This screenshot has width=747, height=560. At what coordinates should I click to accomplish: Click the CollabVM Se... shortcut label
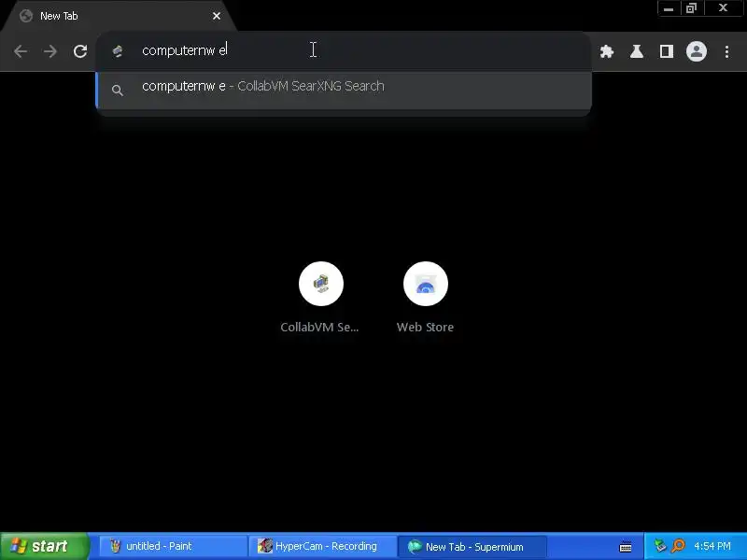pyautogui.click(x=319, y=328)
